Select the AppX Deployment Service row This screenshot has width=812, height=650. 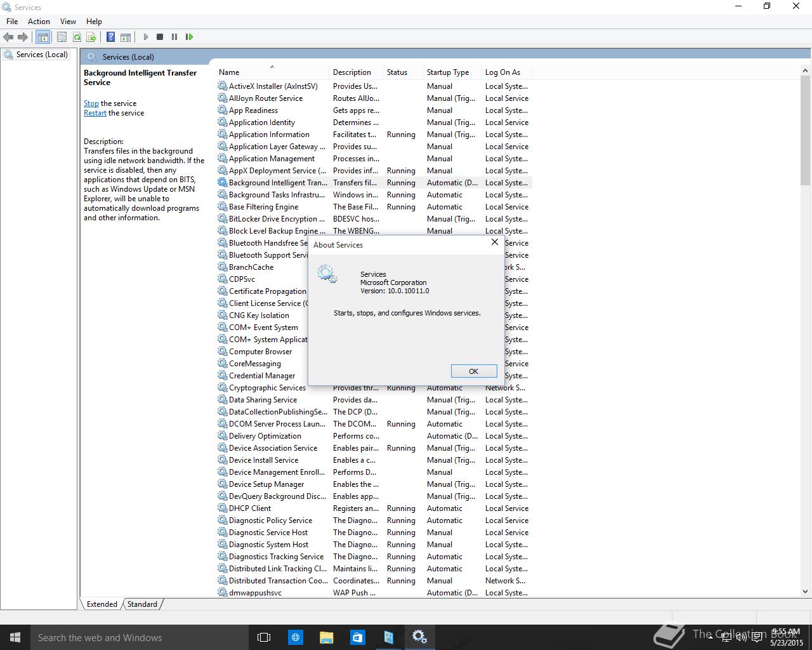click(x=374, y=171)
